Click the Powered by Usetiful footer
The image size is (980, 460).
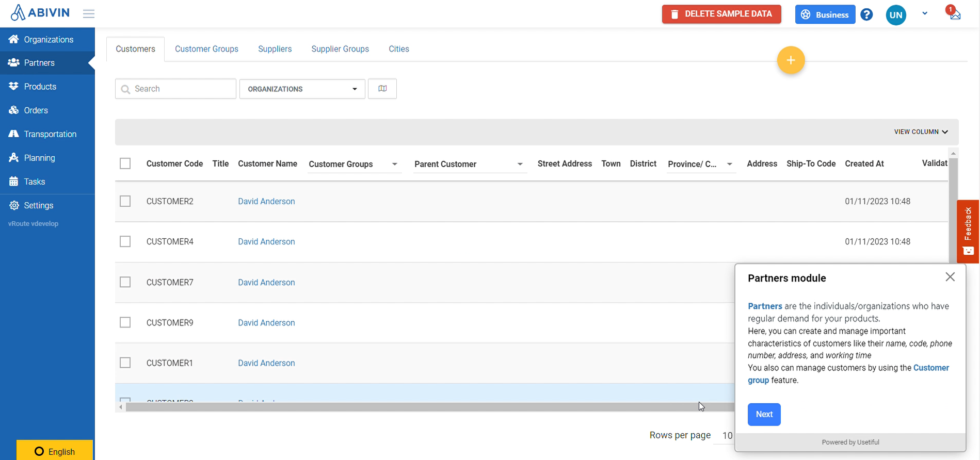tap(850, 442)
